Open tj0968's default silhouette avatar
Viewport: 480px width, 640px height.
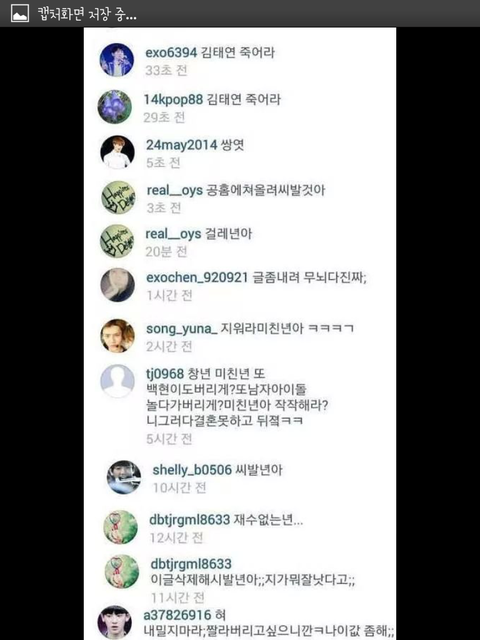point(118,381)
